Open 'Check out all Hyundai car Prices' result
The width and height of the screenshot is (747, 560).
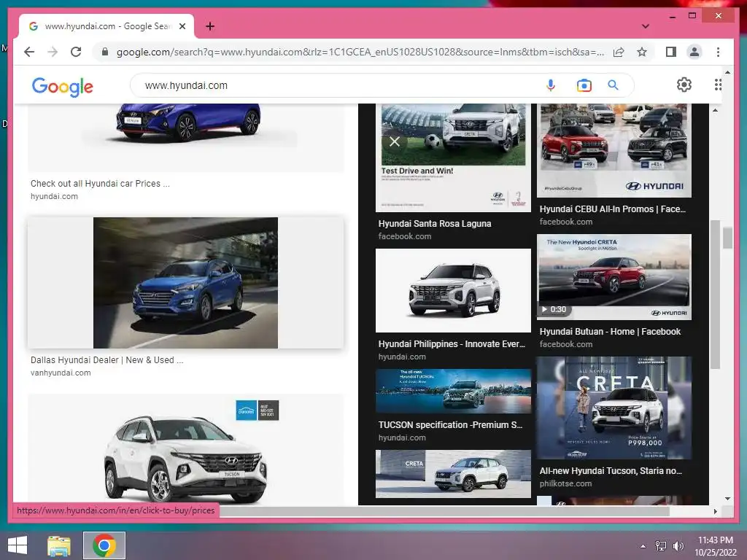click(100, 183)
